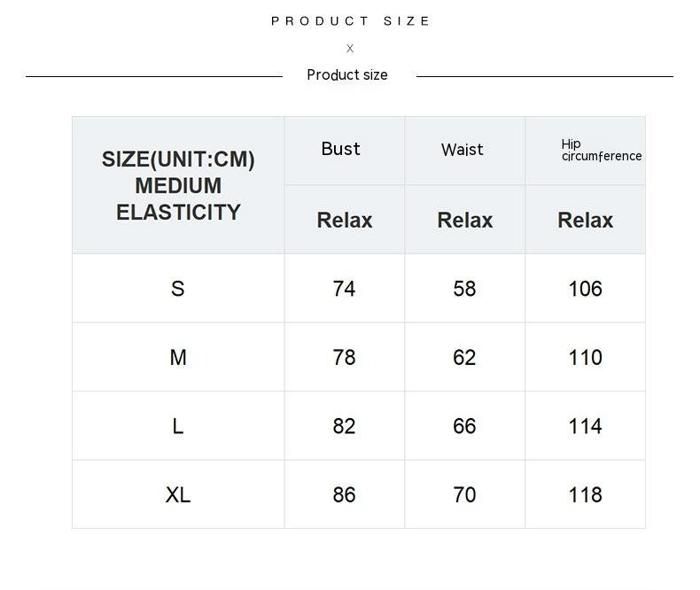Click the SIZE(UNIT:CM) MEDIUM ELASTICITY header cell
The image size is (700, 590).
point(178,185)
